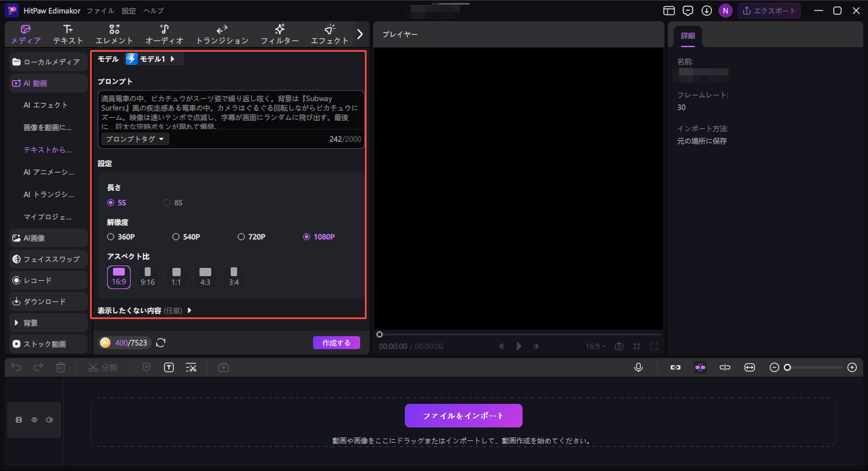Viewport: 868px width, 471px height.
Task: Expand 表示したくない内容 section
Action: (145, 310)
